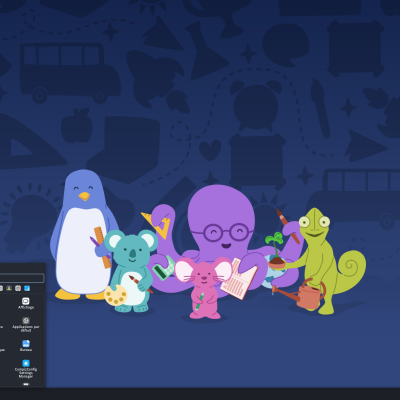Launch the Bureau desktop settings icon
Screen dimensions: 400x400
26,343
